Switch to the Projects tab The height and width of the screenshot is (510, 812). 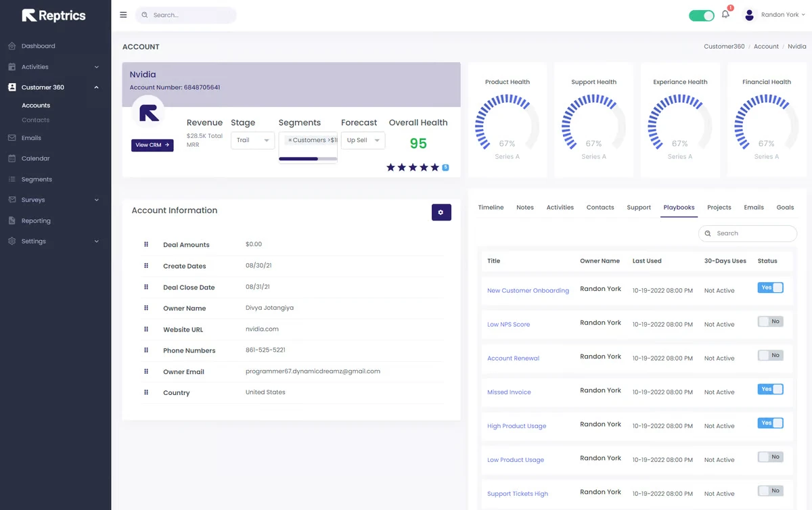[x=719, y=208]
